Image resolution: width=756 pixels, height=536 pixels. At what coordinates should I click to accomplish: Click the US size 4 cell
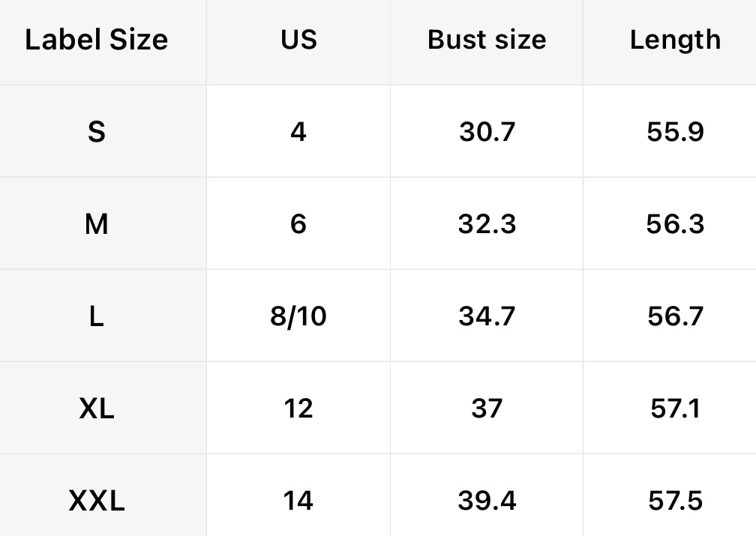pyautogui.click(x=298, y=132)
